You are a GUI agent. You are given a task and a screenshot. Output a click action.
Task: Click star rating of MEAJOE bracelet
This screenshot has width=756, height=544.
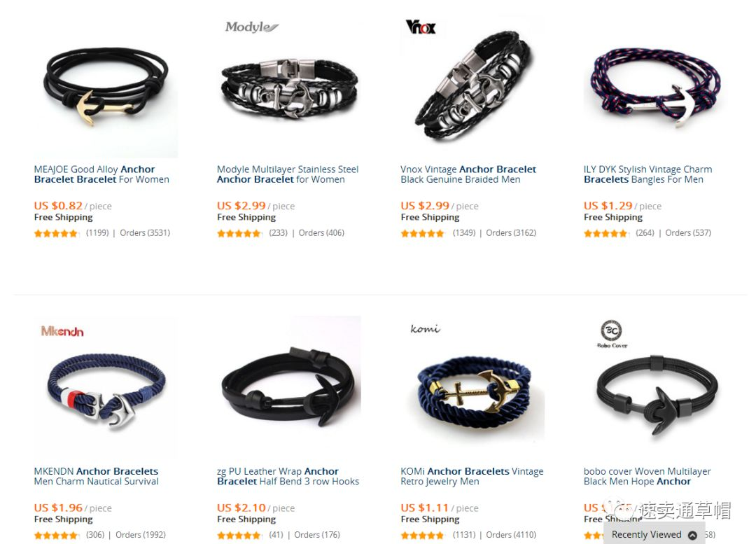56,233
